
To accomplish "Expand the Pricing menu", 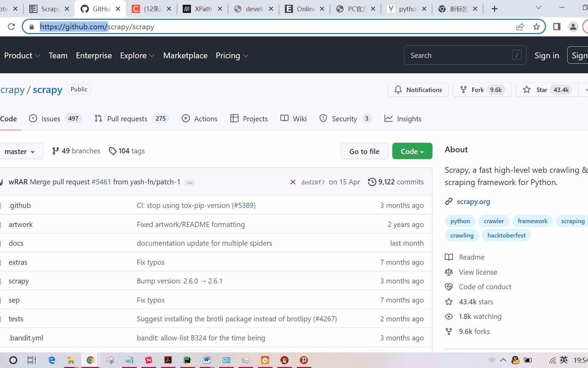I will (x=232, y=56).
